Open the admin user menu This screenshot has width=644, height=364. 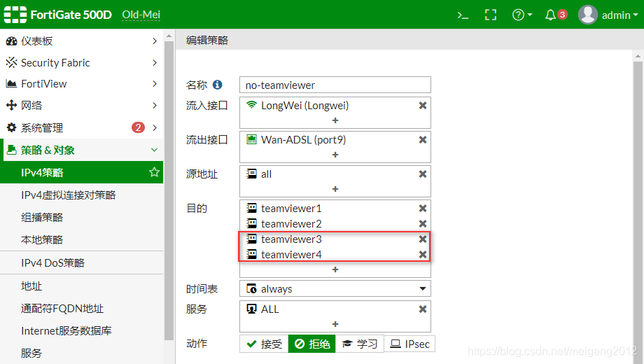coord(608,15)
